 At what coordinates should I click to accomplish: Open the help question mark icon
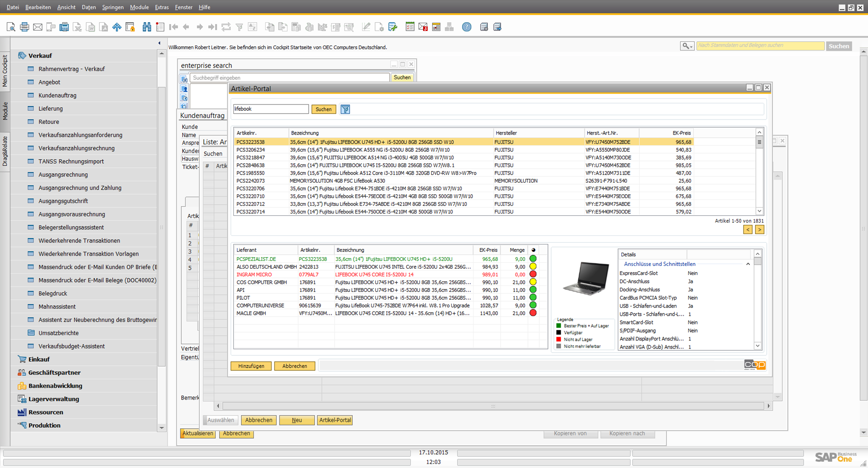pos(466,27)
